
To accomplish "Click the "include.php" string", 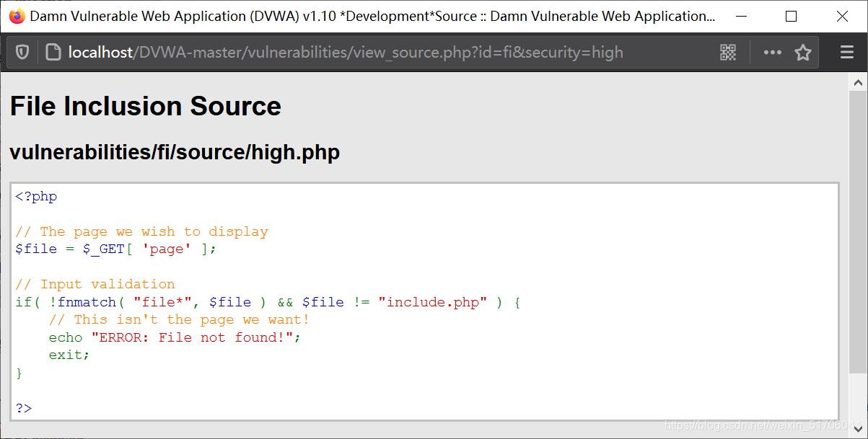I will (433, 302).
